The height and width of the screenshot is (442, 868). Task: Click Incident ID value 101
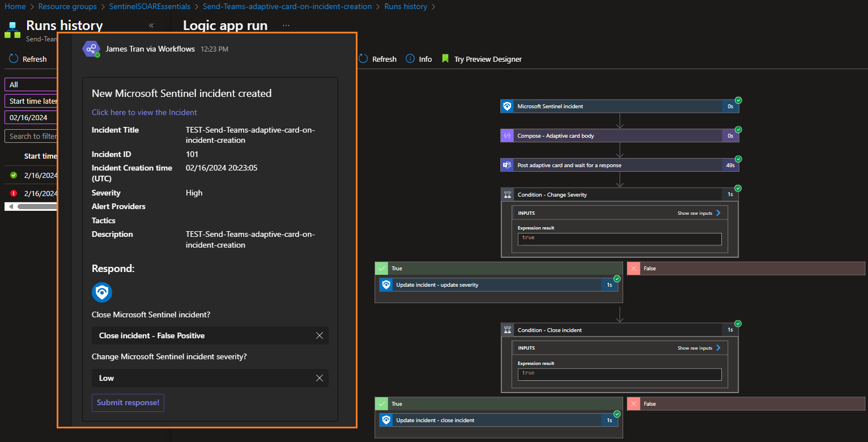192,154
